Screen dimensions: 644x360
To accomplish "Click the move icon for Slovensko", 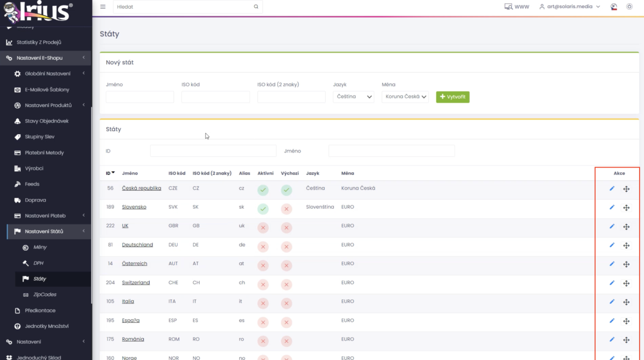I will 626,208.
